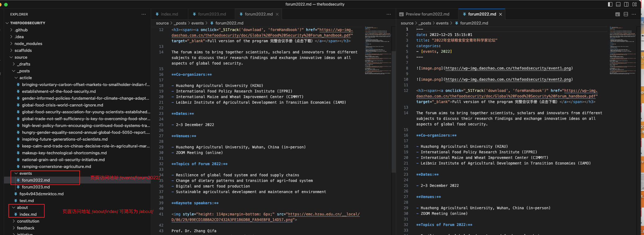
Task: Toggle the primary sidebar visibility
Action: pos(610,4)
